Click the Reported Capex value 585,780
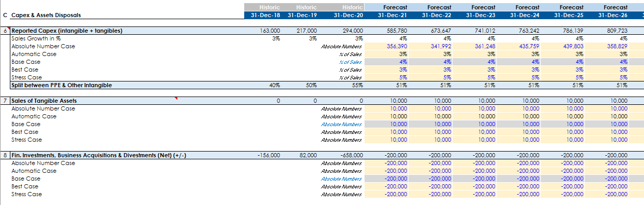This screenshot has width=644, height=205. [x=397, y=31]
